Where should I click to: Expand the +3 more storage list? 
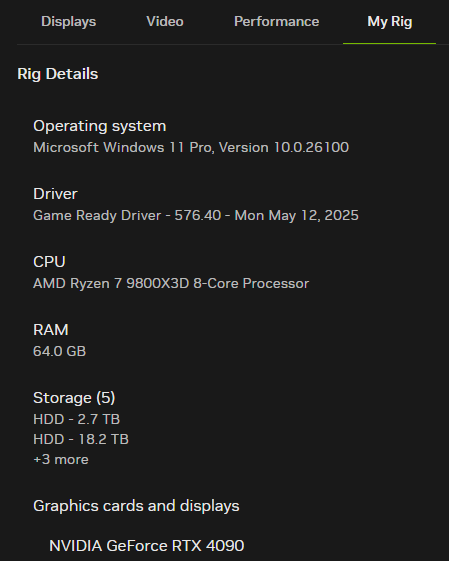point(61,459)
